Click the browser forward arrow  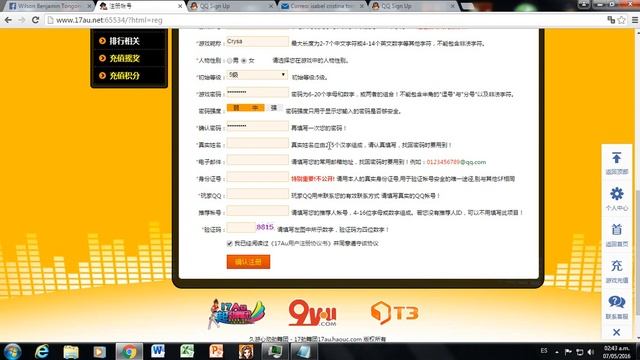(22, 20)
